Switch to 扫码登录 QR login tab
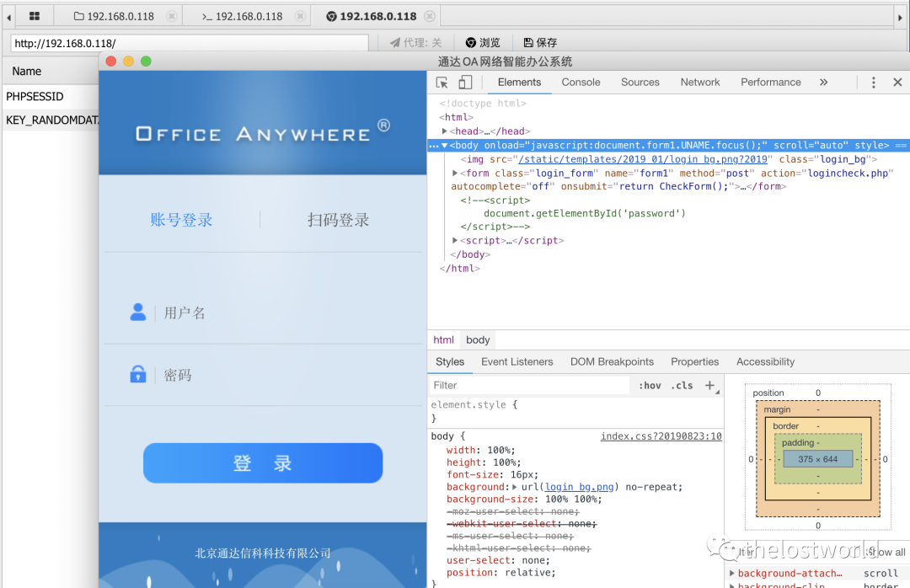The height and width of the screenshot is (588, 910). coord(339,220)
